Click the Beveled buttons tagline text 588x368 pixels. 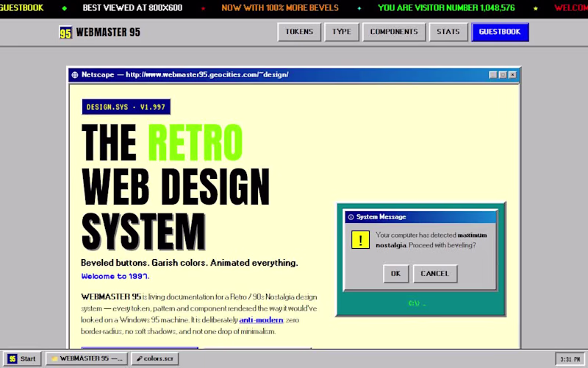tap(190, 263)
